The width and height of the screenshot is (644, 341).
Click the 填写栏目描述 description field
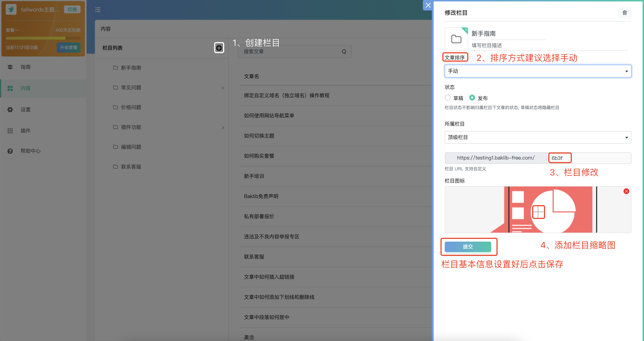[549, 46]
